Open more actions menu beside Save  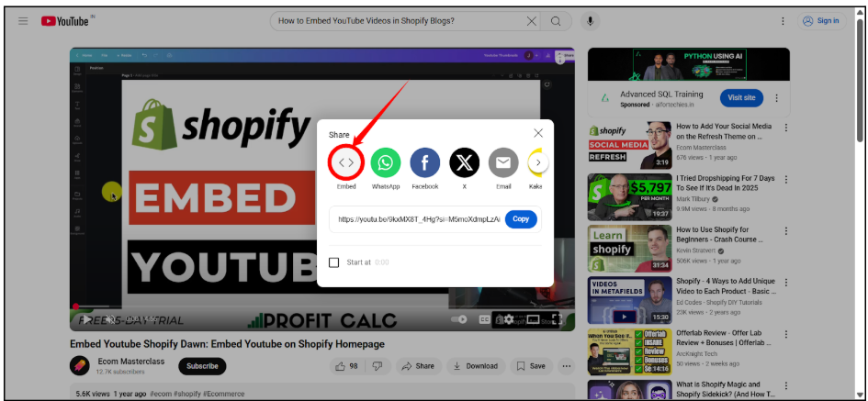tap(566, 366)
